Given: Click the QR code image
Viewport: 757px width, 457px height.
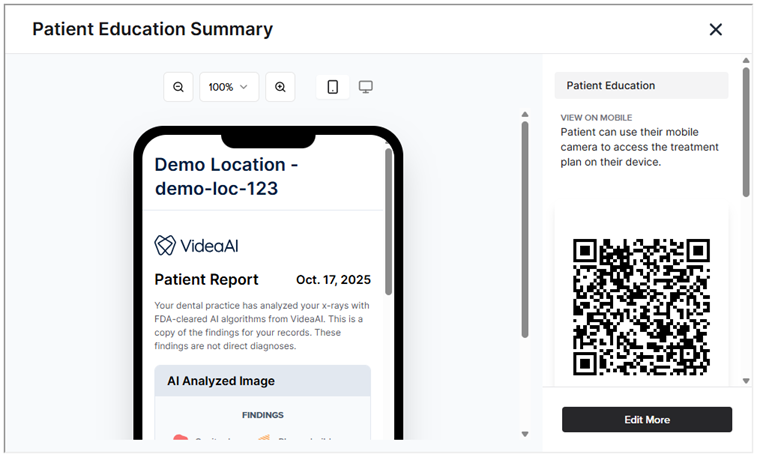Looking at the screenshot, I should tap(641, 306).
